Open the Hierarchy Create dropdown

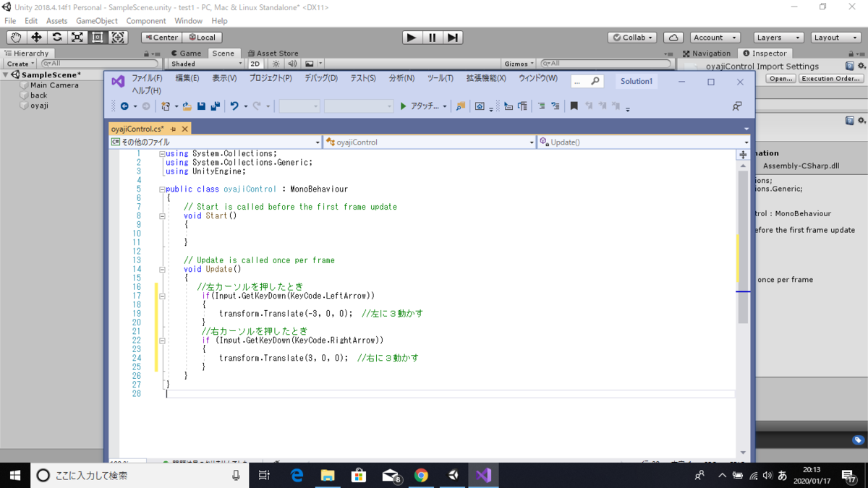point(21,64)
